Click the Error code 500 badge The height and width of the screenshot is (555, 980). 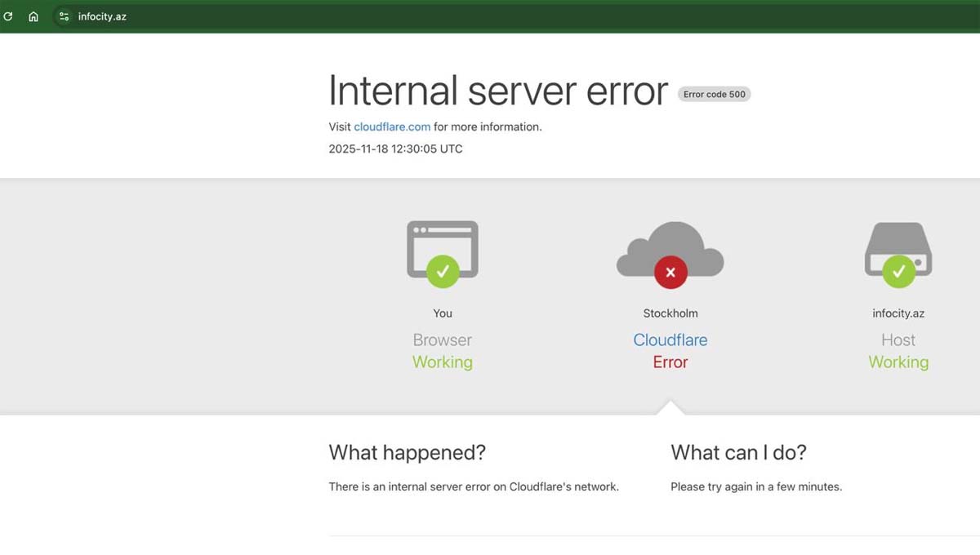[x=714, y=94]
